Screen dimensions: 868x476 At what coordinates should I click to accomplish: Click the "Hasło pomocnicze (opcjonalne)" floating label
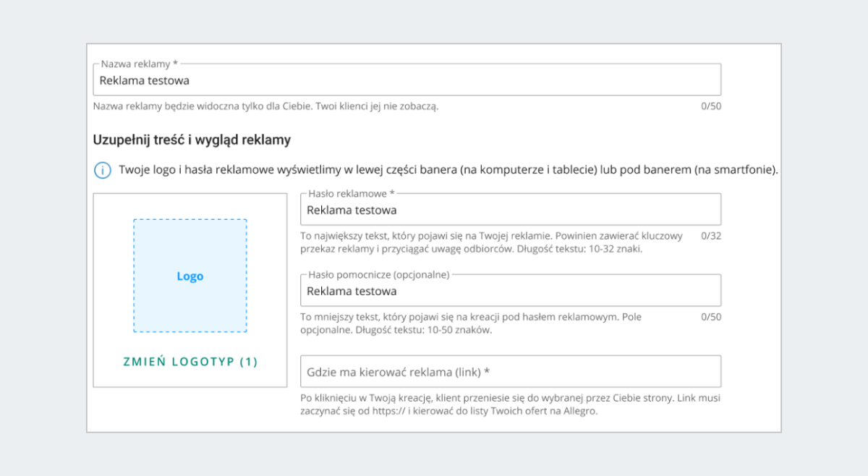pos(378,275)
